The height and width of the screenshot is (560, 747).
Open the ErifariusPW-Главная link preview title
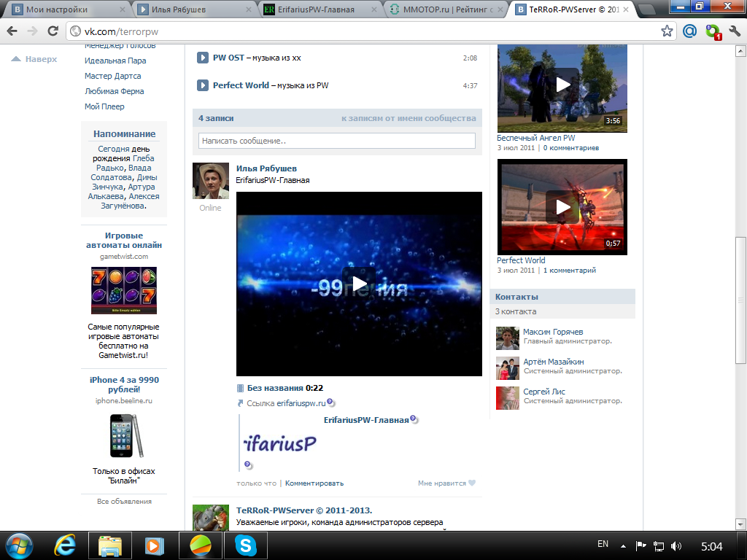pos(366,420)
